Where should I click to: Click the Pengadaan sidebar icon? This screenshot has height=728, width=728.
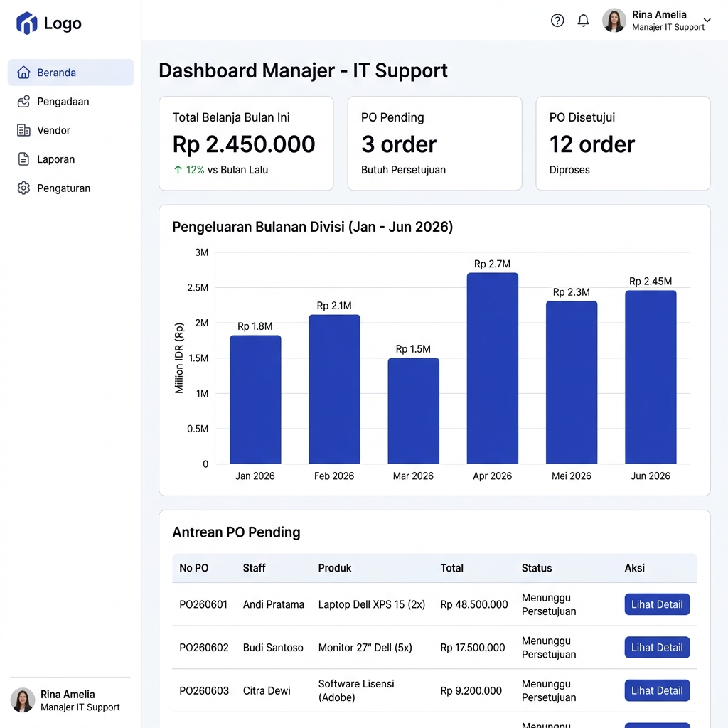23,101
